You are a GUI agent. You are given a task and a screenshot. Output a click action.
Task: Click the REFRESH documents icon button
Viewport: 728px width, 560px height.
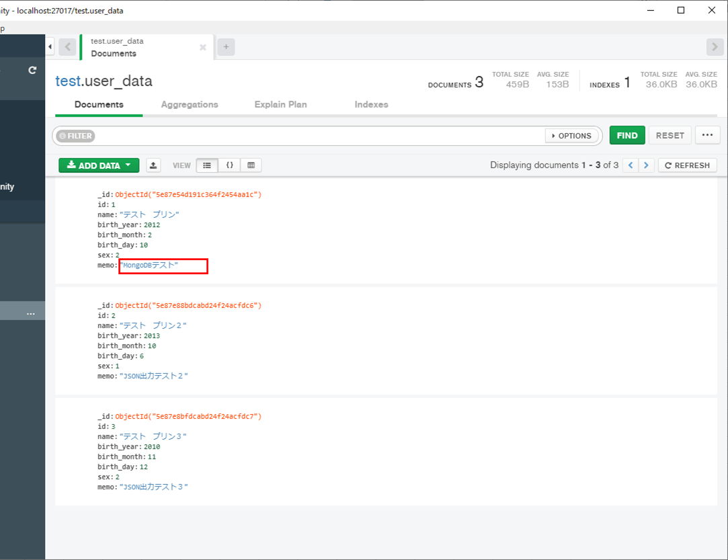687,165
